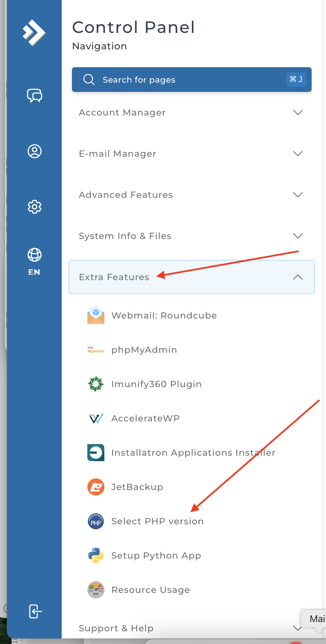Open Setup Python App link
The height and width of the screenshot is (644, 326).
(156, 556)
